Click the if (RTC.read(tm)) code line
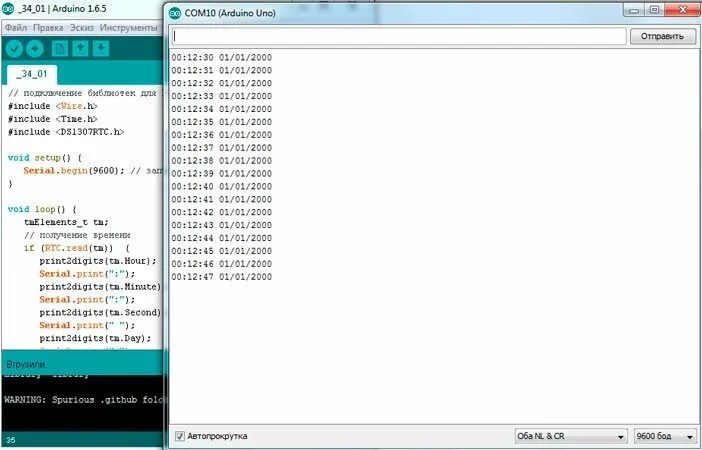This screenshot has height=450, width=702. pos(77,248)
